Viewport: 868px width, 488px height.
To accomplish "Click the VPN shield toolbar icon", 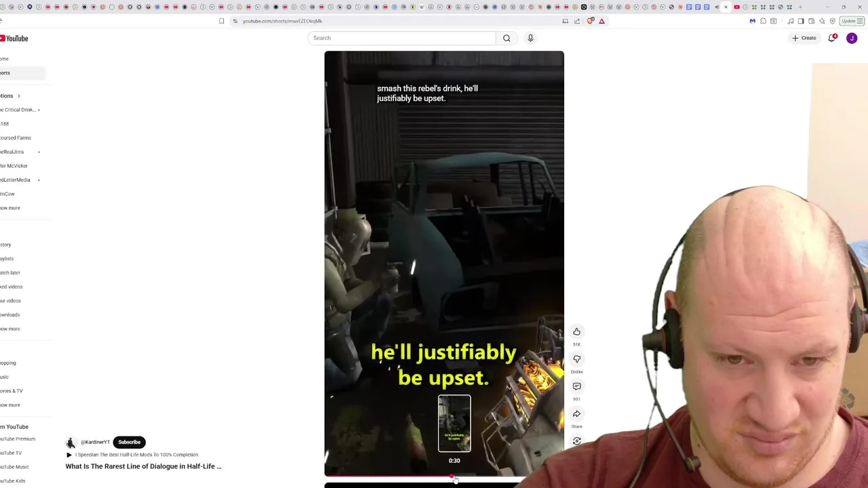I will pos(833,21).
